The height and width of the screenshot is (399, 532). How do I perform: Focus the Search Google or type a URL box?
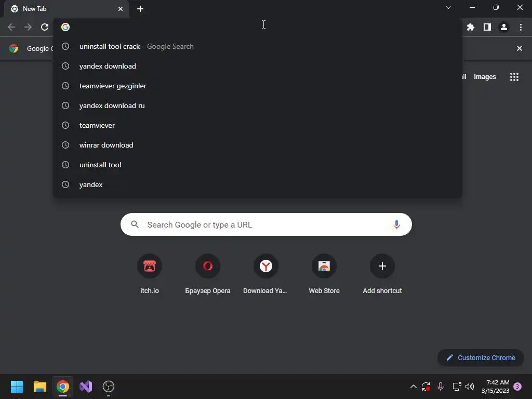pos(266,224)
